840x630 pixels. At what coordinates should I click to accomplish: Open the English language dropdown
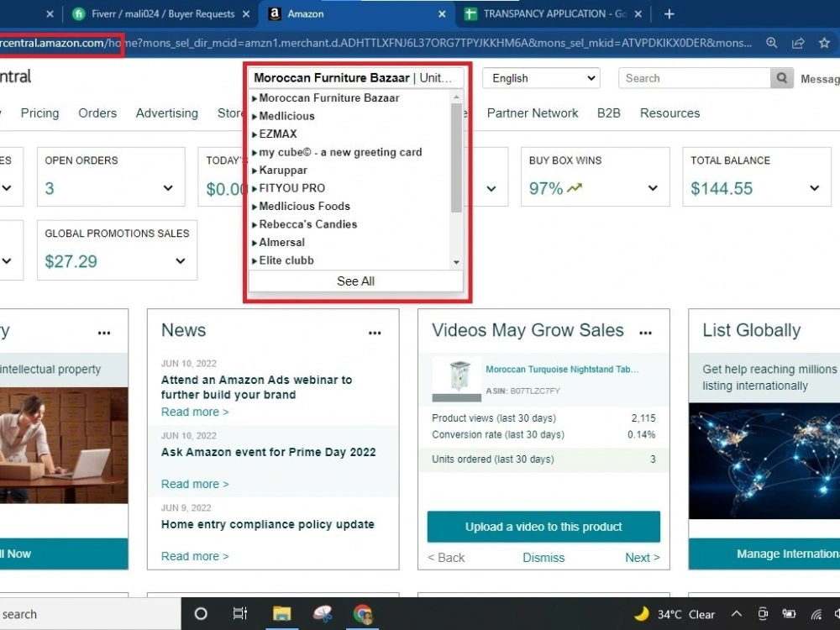point(541,78)
